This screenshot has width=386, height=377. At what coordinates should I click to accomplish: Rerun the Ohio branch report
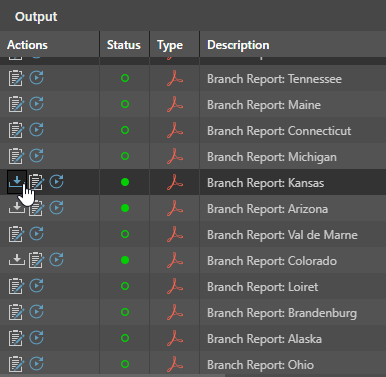[36, 364]
